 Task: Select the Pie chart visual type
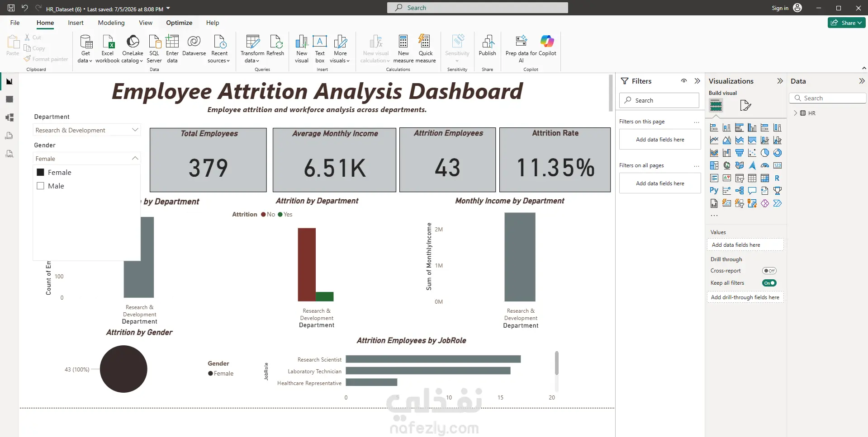[x=765, y=153]
